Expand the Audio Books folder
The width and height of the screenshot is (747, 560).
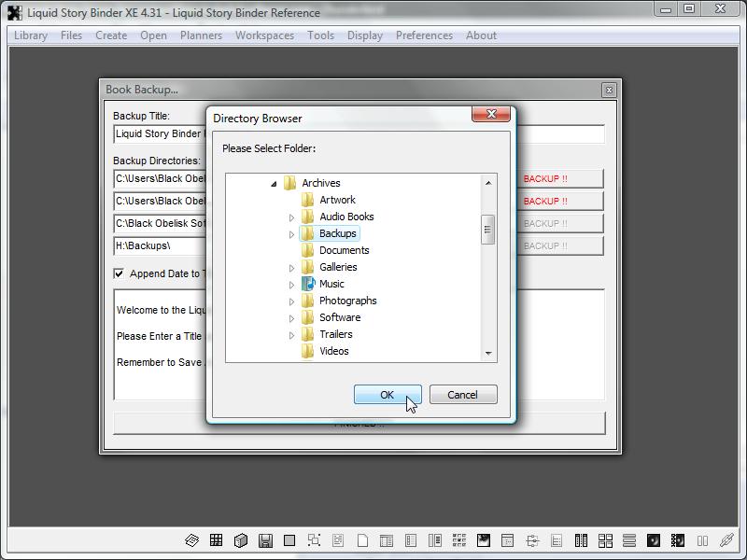[x=291, y=217]
